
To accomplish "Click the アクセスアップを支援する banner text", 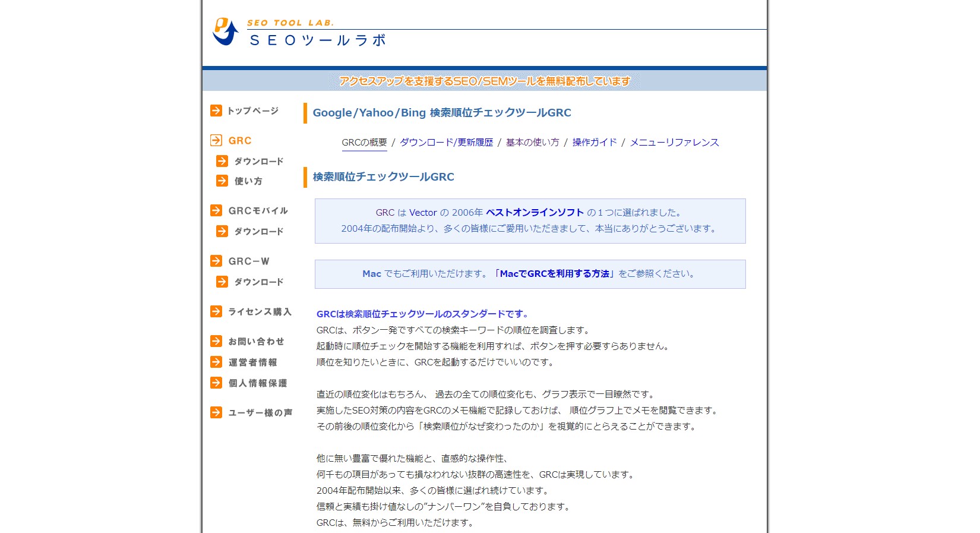I will 485,81.
